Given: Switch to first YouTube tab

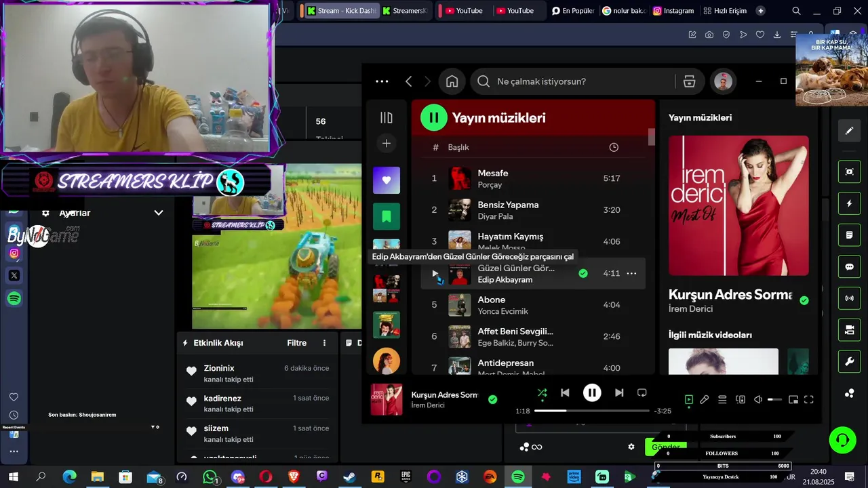Looking at the screenshot, I should pos(463,11).
